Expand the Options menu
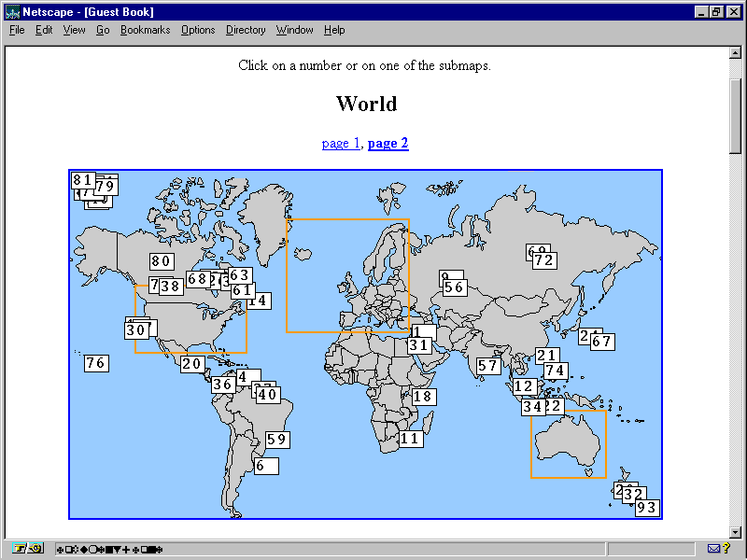 [x=198, y=30]
